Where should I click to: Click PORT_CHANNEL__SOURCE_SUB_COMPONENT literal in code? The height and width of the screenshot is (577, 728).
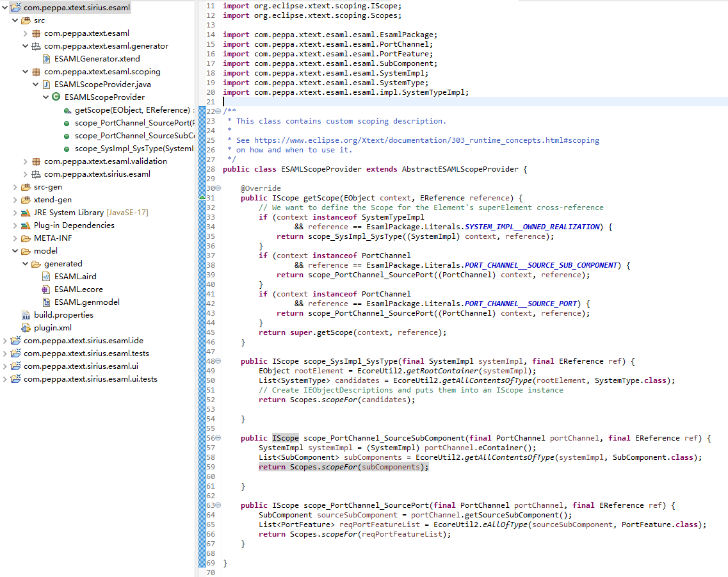pos(541,265)
